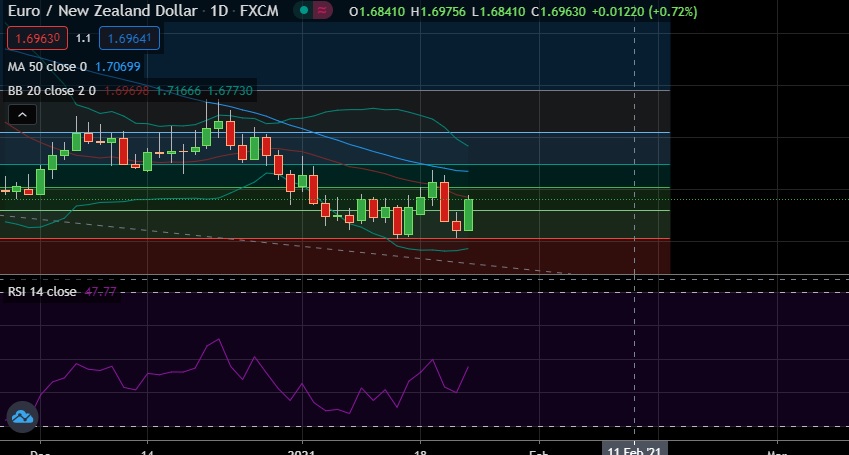This screenshot has height=455, width=849.
Task: Click the 1D interval label in title
Action: (x=220, y=11)
